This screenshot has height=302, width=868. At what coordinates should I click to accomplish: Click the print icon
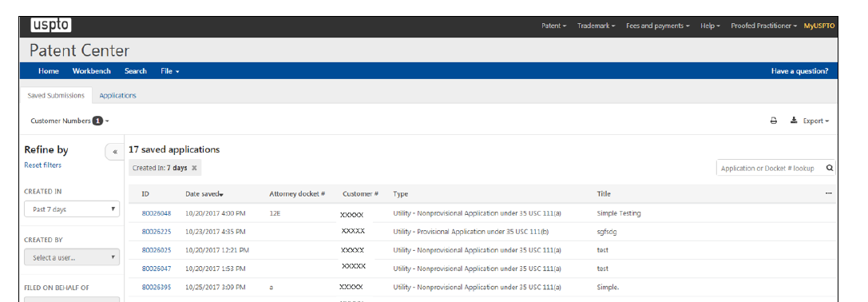point(774,121)
